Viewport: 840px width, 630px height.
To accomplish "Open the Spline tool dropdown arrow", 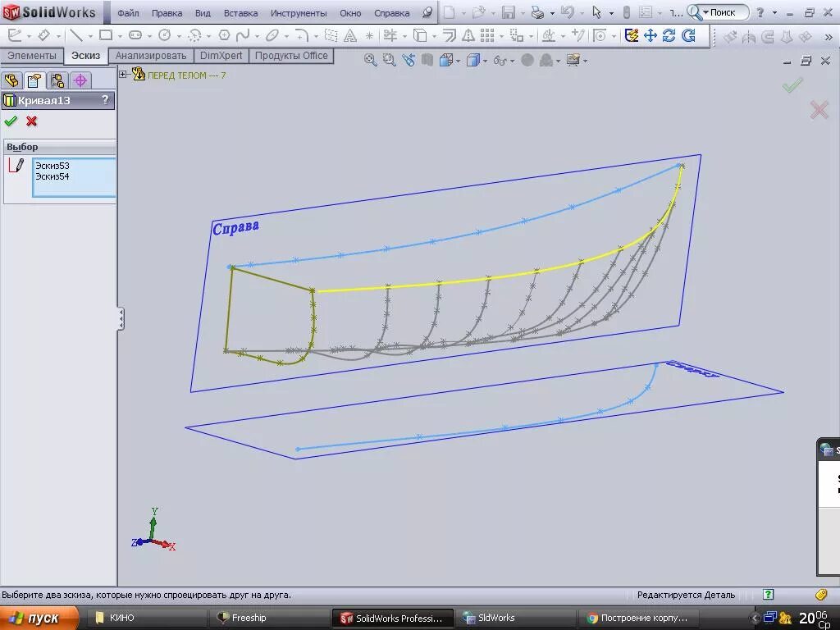I will [257, 36].
